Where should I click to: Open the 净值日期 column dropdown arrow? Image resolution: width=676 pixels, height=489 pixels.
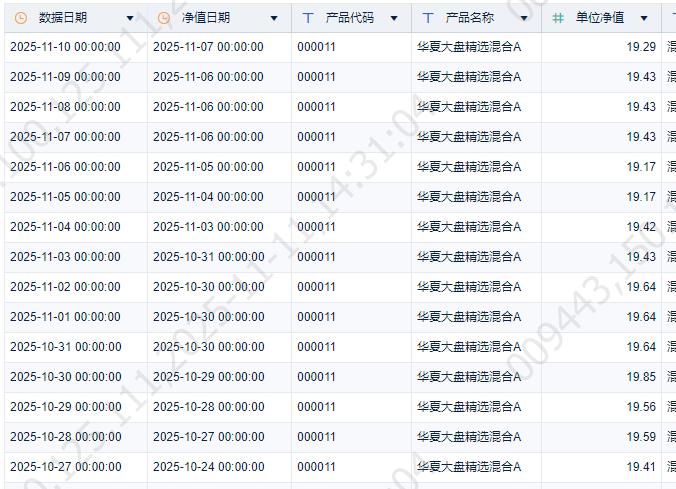tap(274, 18)
